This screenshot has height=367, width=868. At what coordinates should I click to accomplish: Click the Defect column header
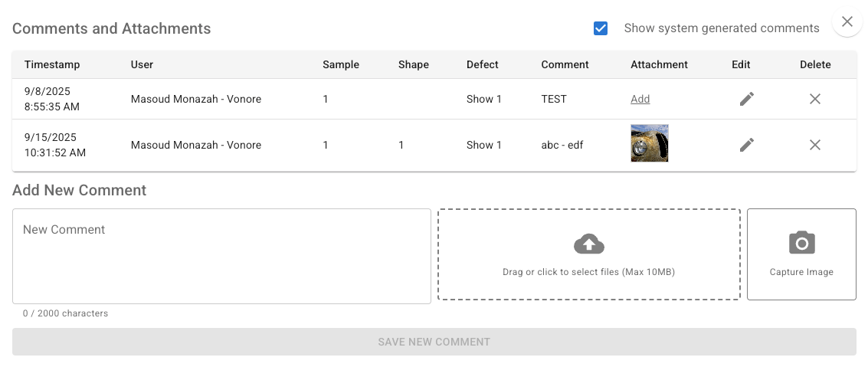point(482,65)
